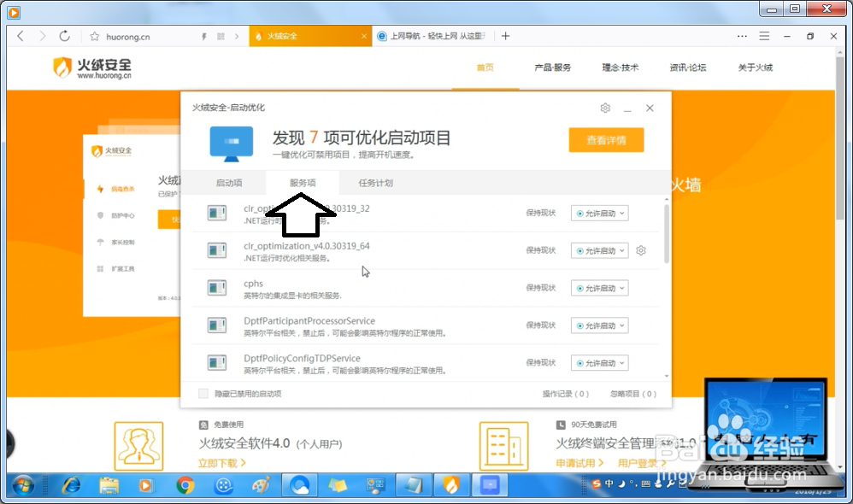Click the lightning bolt icon in address bar
853x504 pixels.
204,37
